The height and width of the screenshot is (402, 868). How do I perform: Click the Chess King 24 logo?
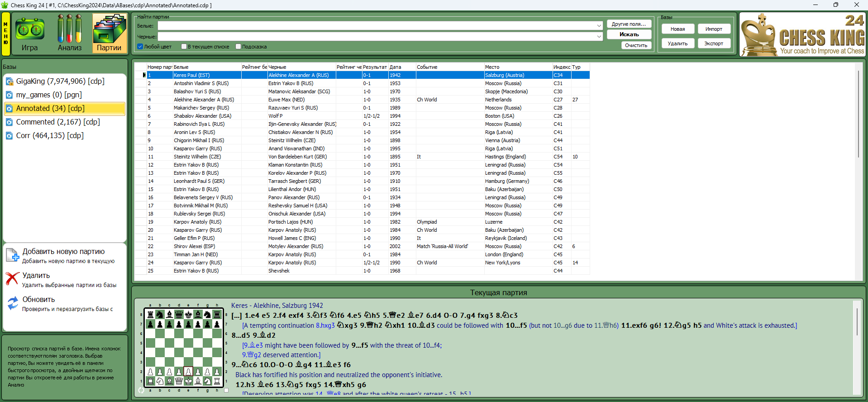coord(802,34)
